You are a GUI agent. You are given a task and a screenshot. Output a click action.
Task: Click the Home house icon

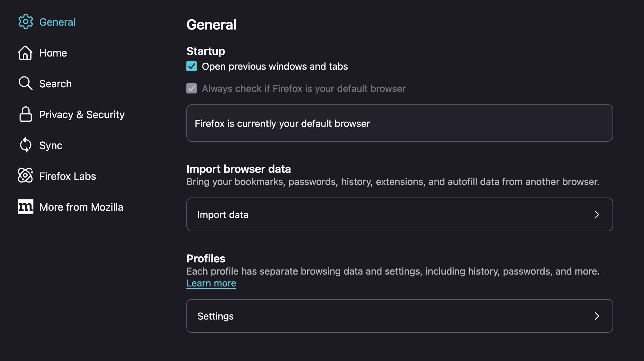point(25,53)
